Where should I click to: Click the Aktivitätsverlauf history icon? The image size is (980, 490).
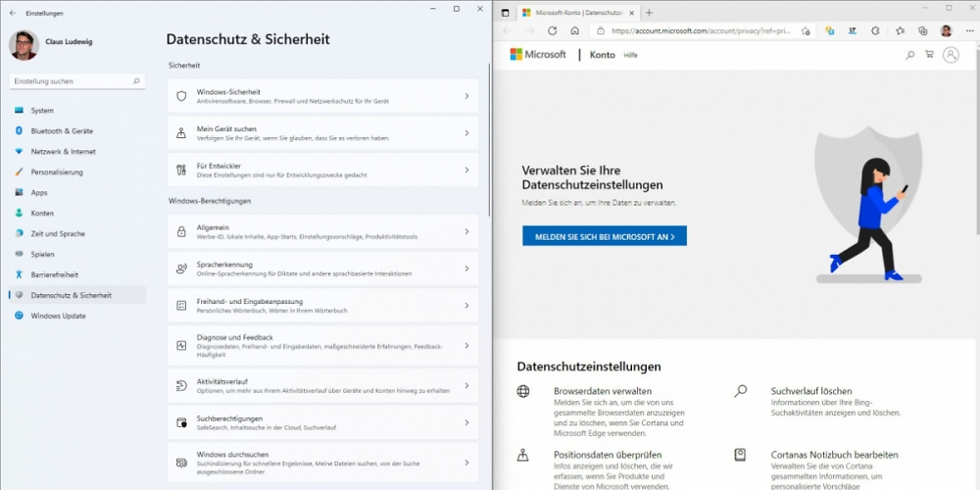point(181,385)
